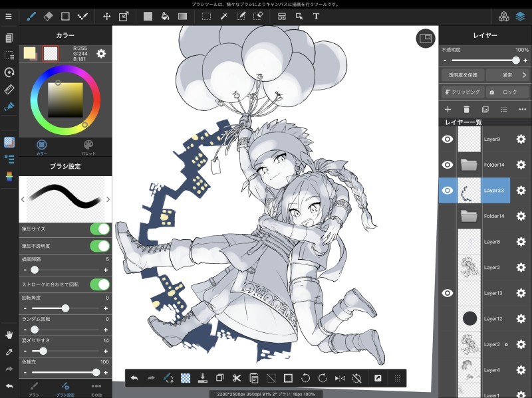532x398 pixels.
Task: Hide Layer13 with its eye icon
Action: (448, 293)
